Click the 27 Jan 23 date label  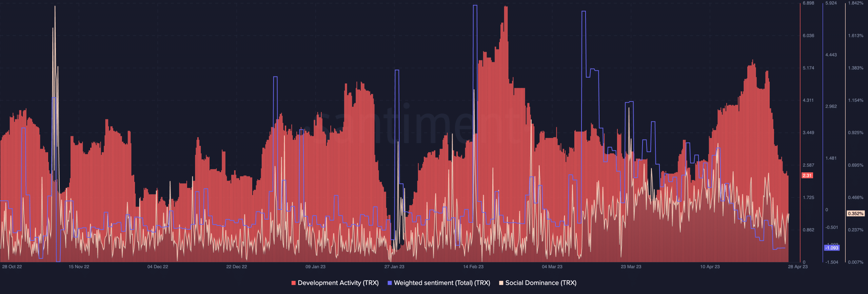(x=394, y=267)
